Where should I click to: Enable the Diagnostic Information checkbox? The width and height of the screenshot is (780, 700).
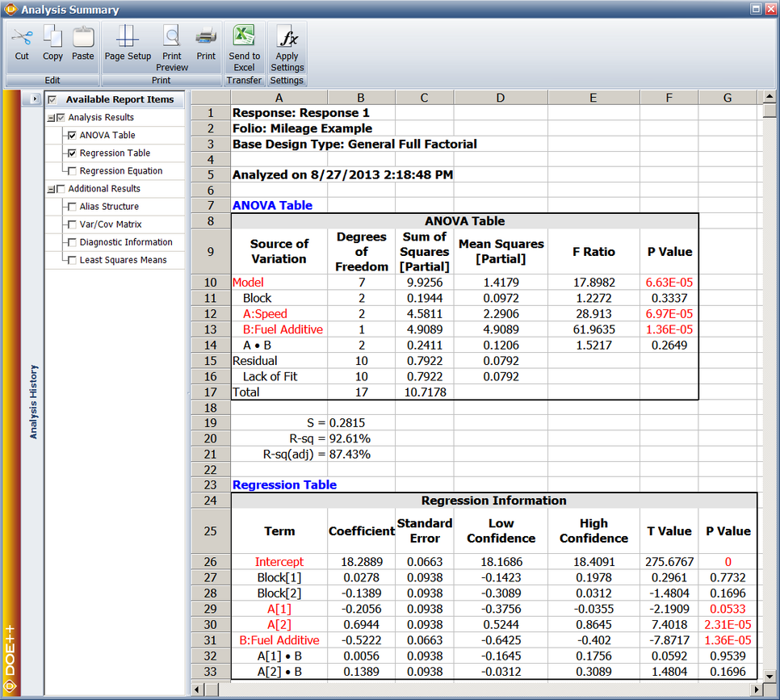point(72,242)
